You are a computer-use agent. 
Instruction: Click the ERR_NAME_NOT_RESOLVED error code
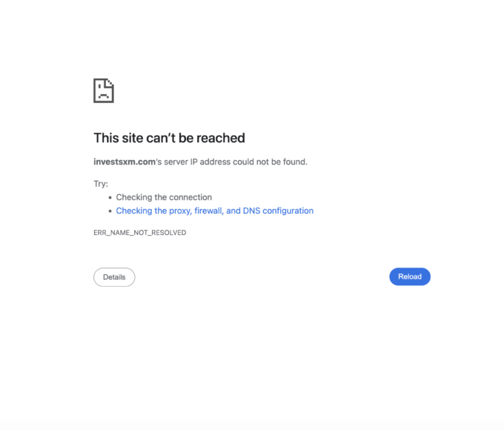(x=139, y=233)
